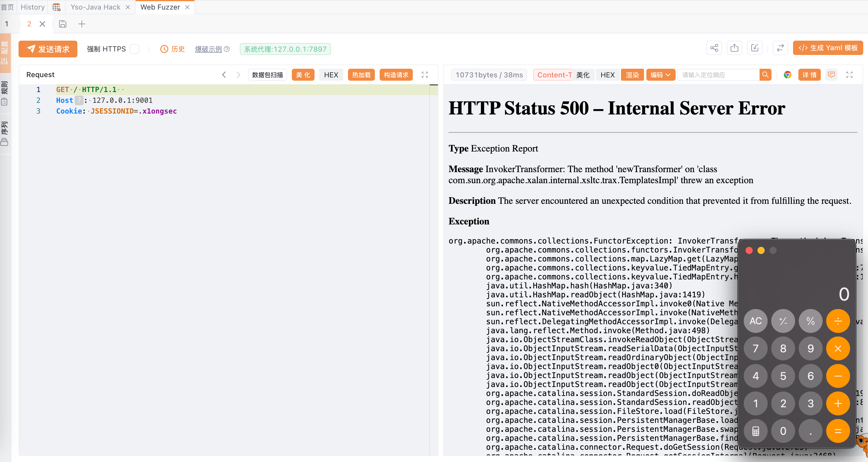Click Calculator divide key
The width and height of the screenshot is (868, 462).
(838, 321)
